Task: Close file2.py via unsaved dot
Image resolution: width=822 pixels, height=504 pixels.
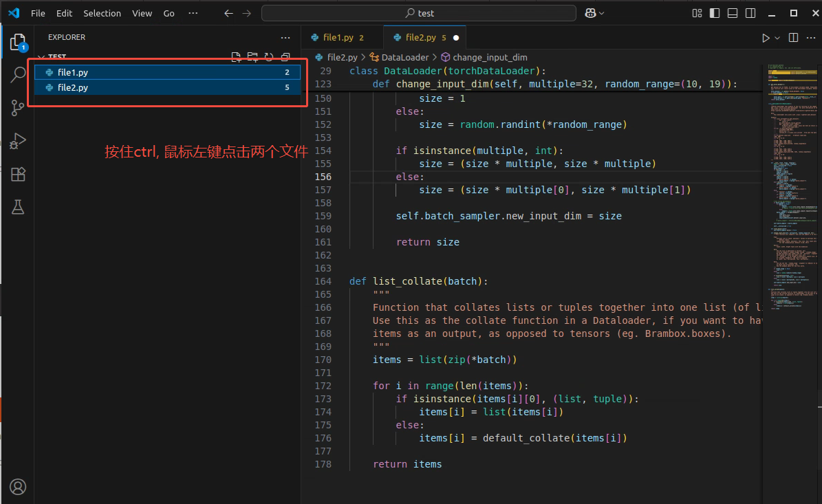Action: click(455, 38)
